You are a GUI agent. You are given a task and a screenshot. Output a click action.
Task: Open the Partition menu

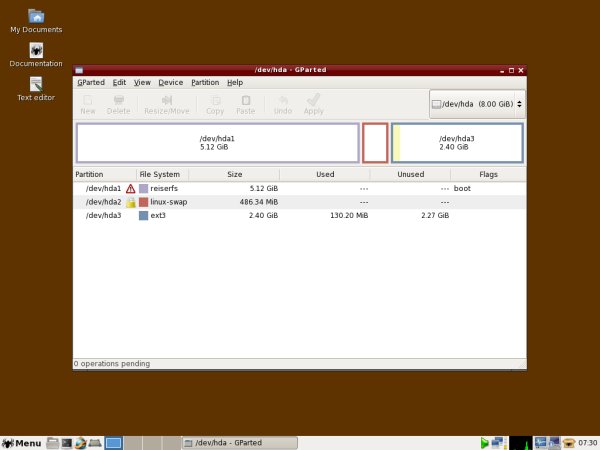click(205, 82)
